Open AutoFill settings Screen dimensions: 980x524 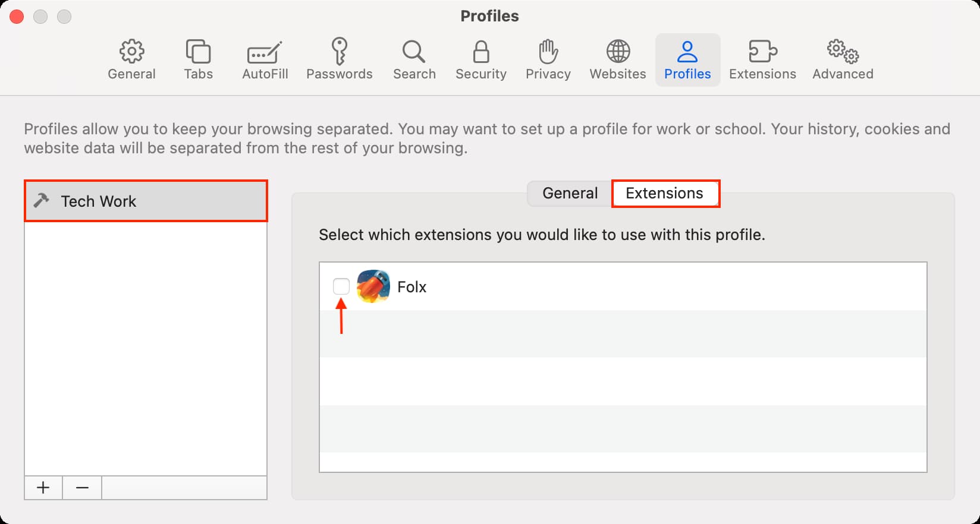tap(265, 60)
